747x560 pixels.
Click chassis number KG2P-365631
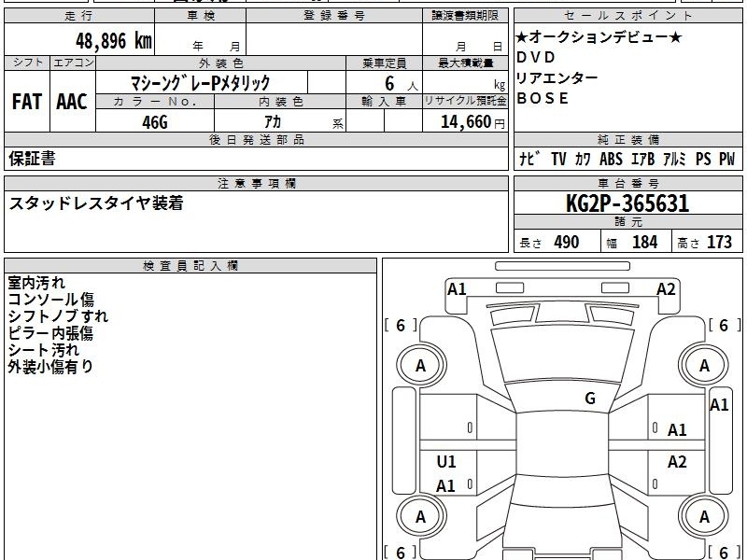(x=627, y=203)
